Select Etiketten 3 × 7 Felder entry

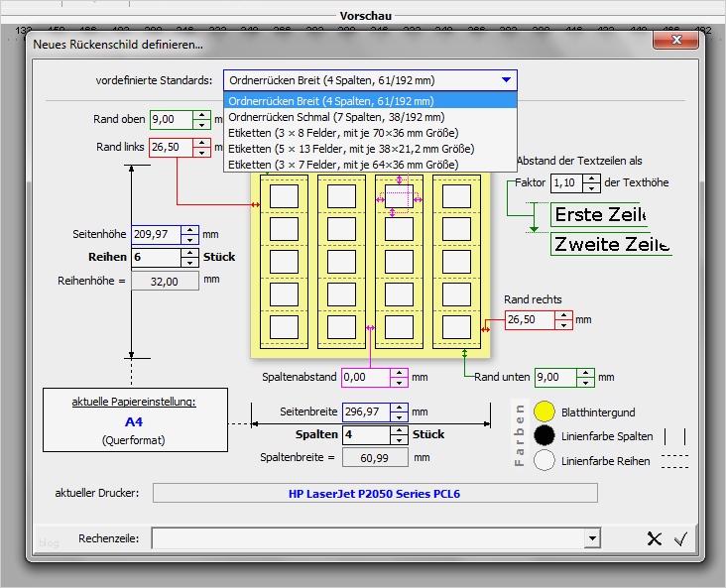(x=342, y=164)
